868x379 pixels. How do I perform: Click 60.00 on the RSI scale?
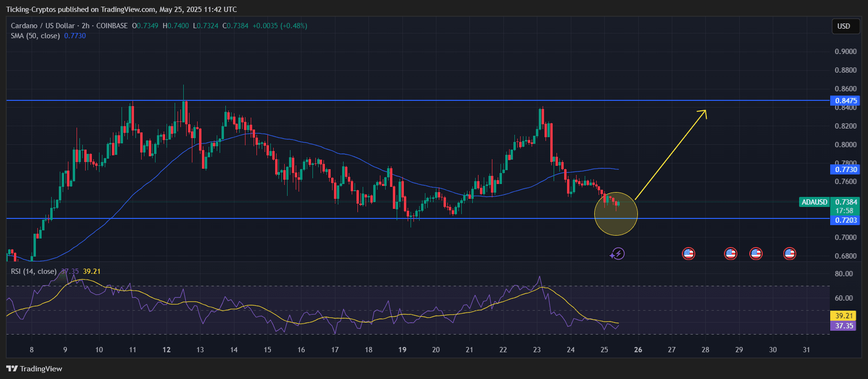pos(844,298)
